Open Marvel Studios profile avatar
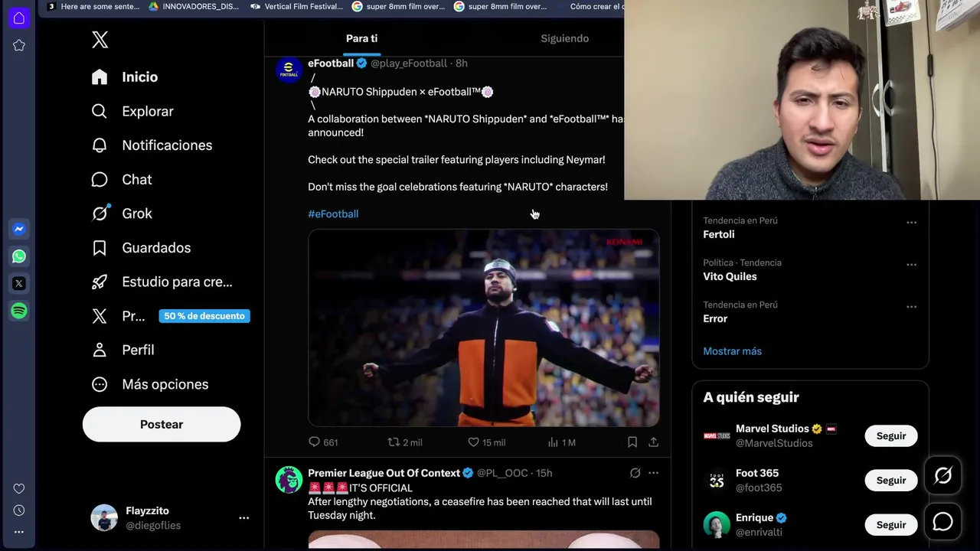The image size is (980, 551). (x=717, y=435)
